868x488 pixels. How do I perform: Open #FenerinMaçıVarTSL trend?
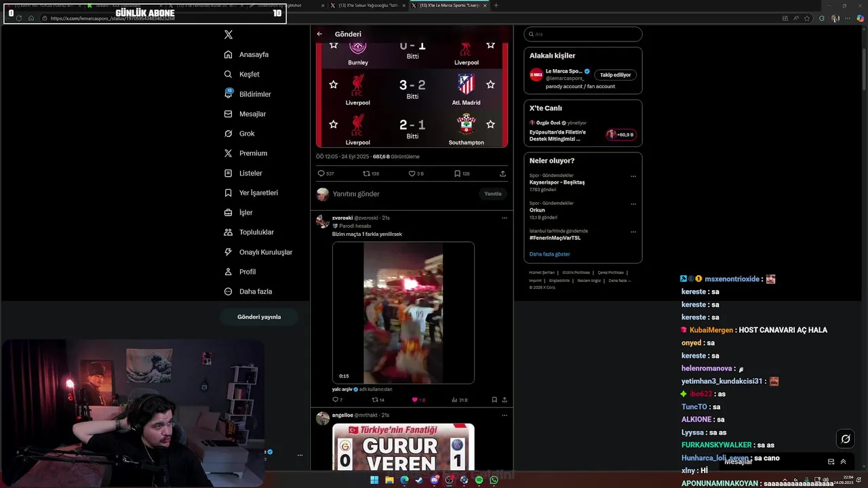[x=555, y=238]
